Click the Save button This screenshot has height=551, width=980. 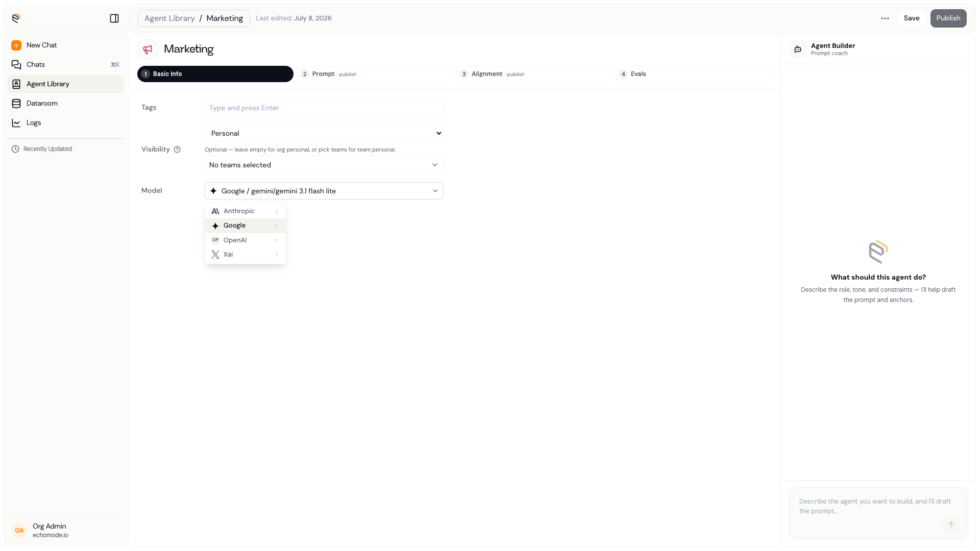(912, 18)
